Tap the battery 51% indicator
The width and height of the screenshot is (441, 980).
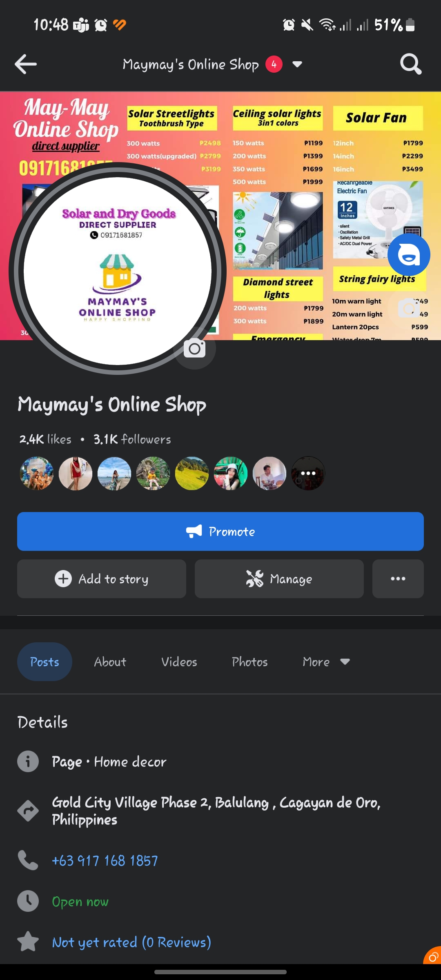tap(394, 25)
